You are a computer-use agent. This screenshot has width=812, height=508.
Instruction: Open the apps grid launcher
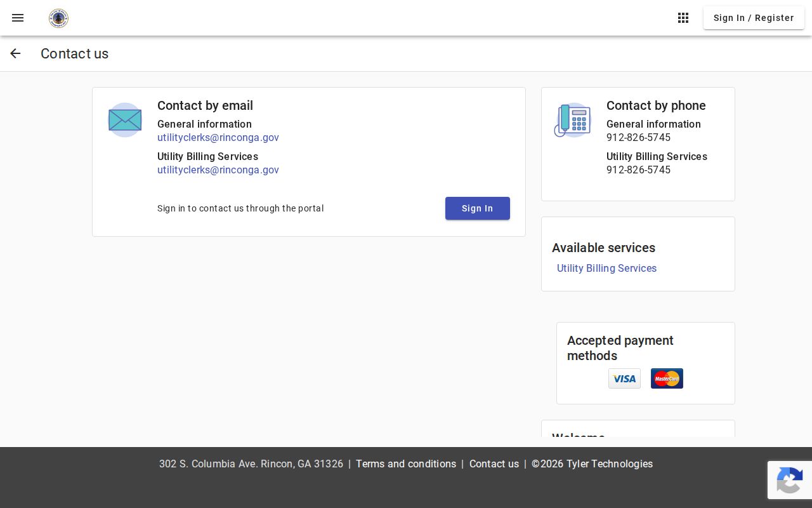(x=683, y=18)
